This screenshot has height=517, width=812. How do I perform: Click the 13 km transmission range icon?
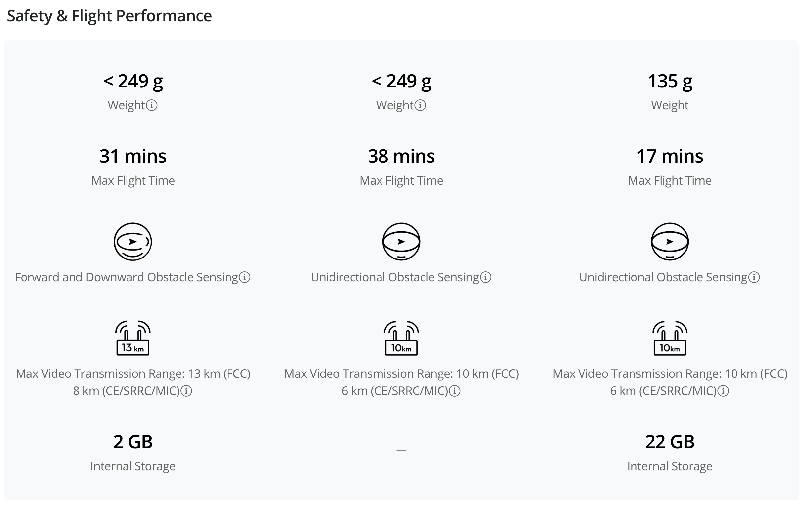point(133,338)
